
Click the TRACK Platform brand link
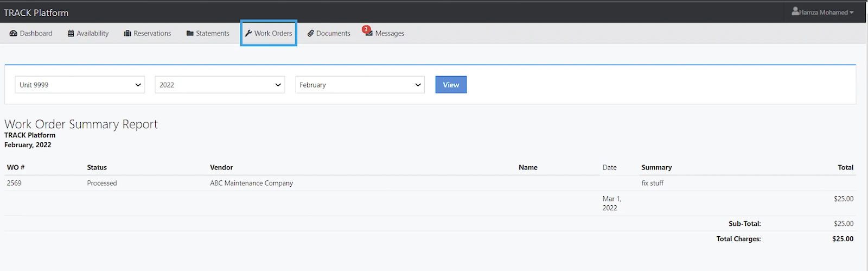point(36,12)
